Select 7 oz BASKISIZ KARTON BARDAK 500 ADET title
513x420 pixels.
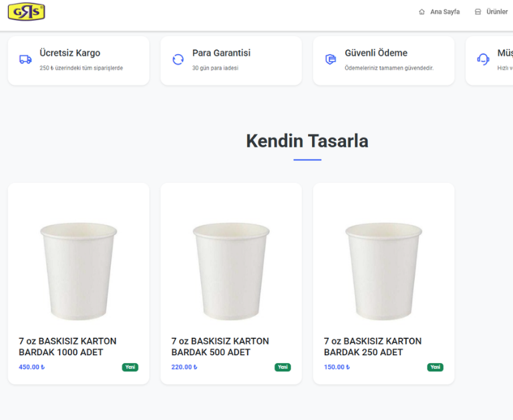click(220, 347)
